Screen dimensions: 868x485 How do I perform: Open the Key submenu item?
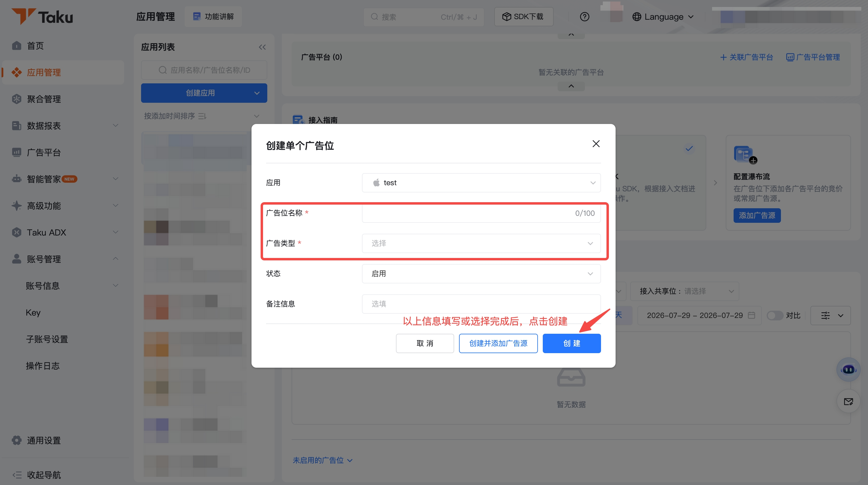(x=33, y=312)
